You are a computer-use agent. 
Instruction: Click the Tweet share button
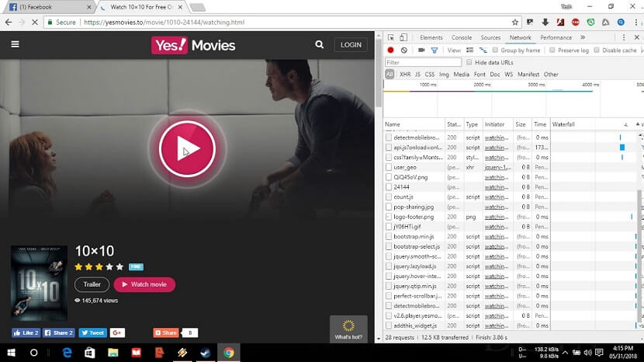pos(93,332)
